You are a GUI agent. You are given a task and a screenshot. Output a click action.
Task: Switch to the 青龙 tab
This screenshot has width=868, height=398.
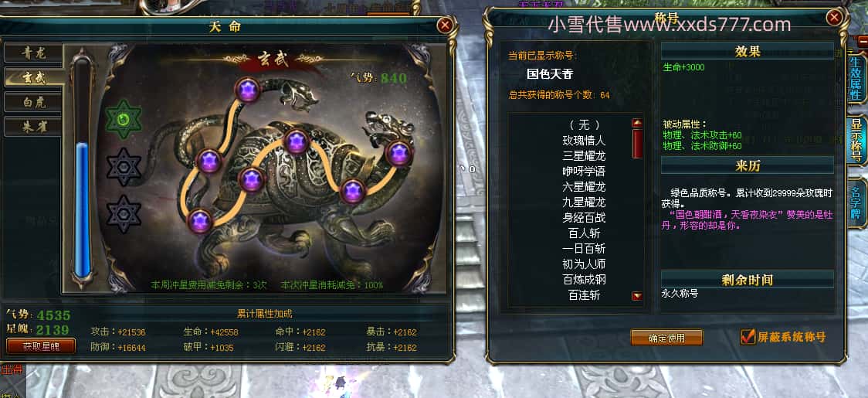coord(34,53)
